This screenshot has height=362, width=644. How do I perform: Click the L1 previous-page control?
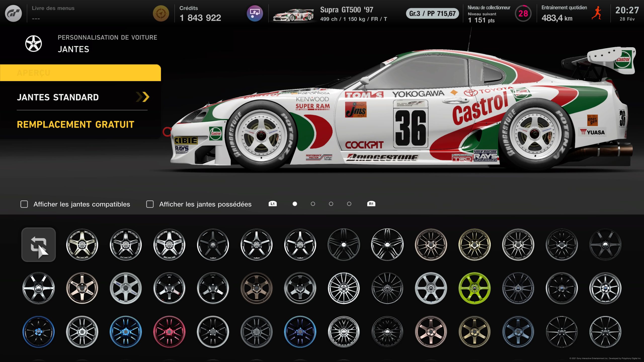(273, 204)
